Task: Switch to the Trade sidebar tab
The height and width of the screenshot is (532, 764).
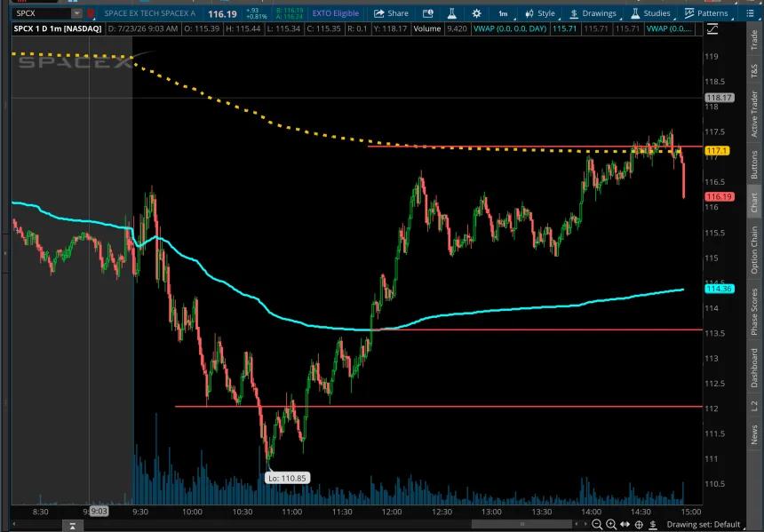Action: pyautogui.click(x=754, y=40)
